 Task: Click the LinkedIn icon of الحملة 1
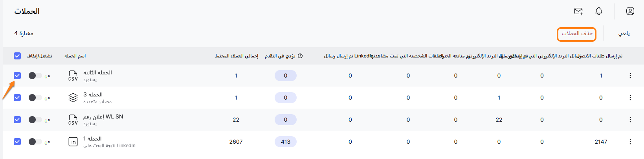(73, 142)
